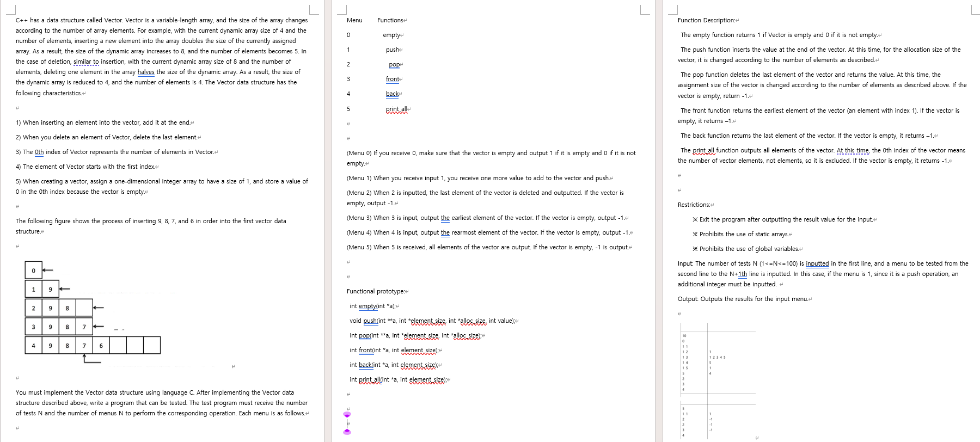This screenshot has width=980, height=442.
Task: Click characteristic '3) The 0th index of Vector'
Action: (x=115, y=152)
